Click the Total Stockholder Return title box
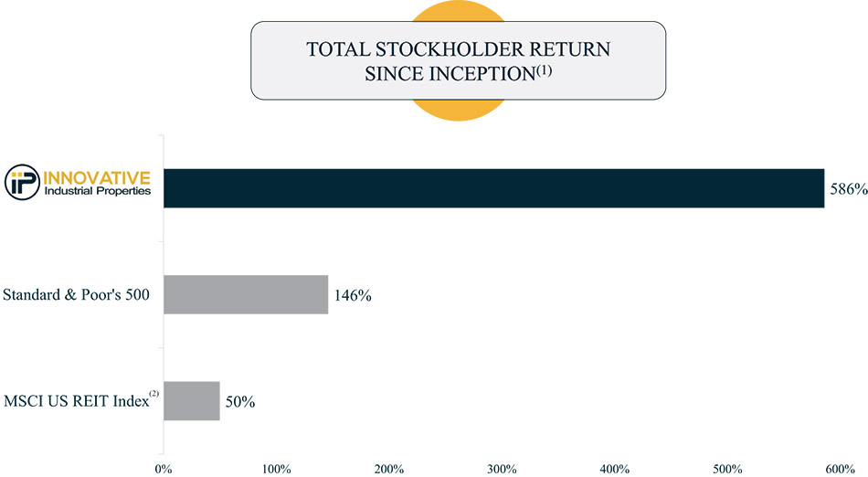 pos(458,60)
